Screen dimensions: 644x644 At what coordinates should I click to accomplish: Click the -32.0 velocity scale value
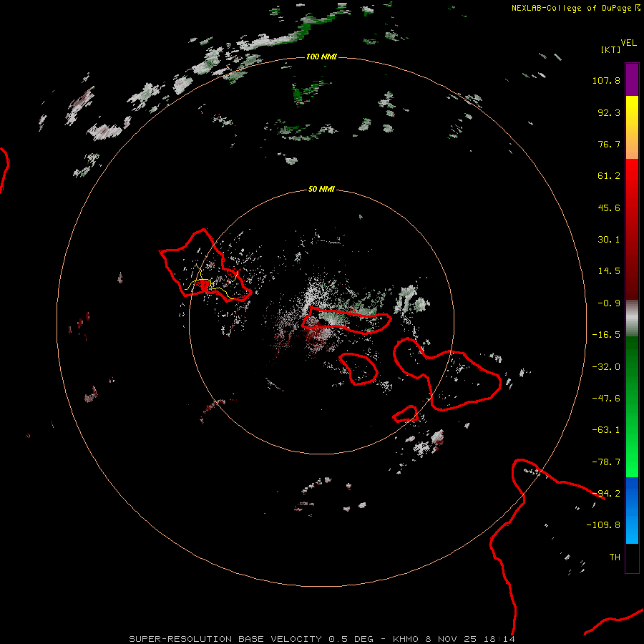click(x=606, y=367)
